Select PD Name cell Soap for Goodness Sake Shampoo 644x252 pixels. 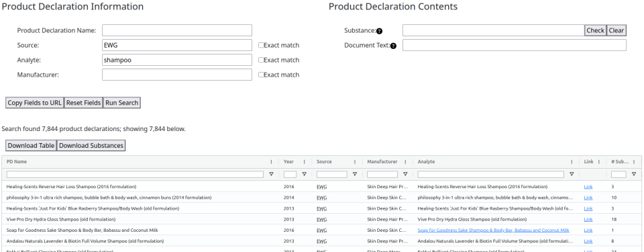point(82,230)
